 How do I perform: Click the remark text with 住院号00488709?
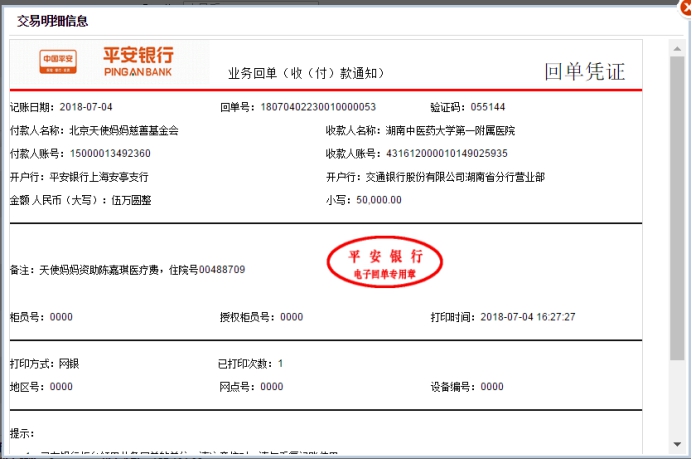[142, 270]
